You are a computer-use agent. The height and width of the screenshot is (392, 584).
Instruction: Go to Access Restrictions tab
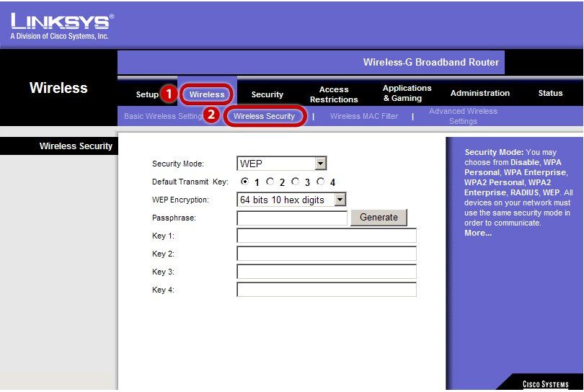(334, 94)
